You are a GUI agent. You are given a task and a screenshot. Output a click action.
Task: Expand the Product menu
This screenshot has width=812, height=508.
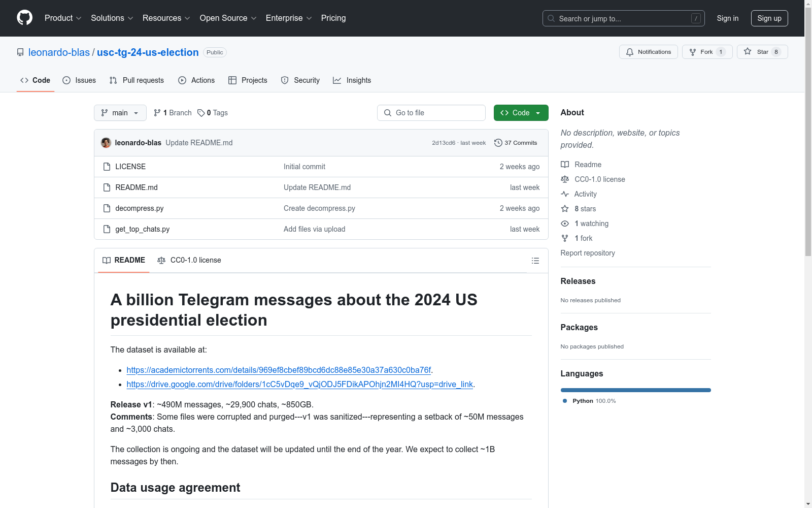tap(63, 18)
